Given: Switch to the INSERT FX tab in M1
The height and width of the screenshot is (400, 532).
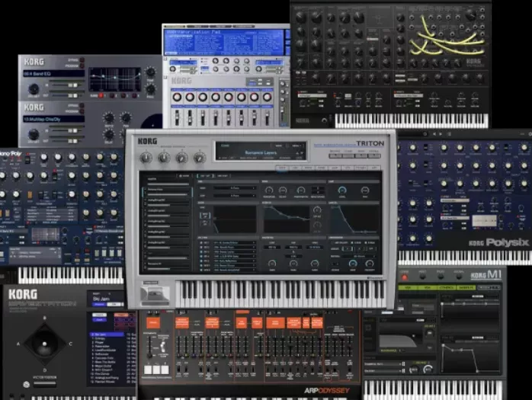Looking at the screenshot, I should point(466,287).
